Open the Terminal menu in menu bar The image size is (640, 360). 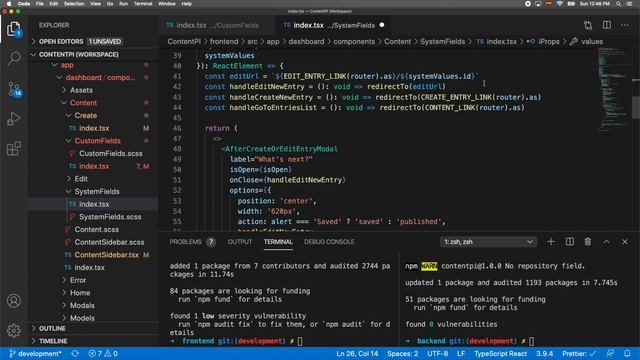coord(143,4)
